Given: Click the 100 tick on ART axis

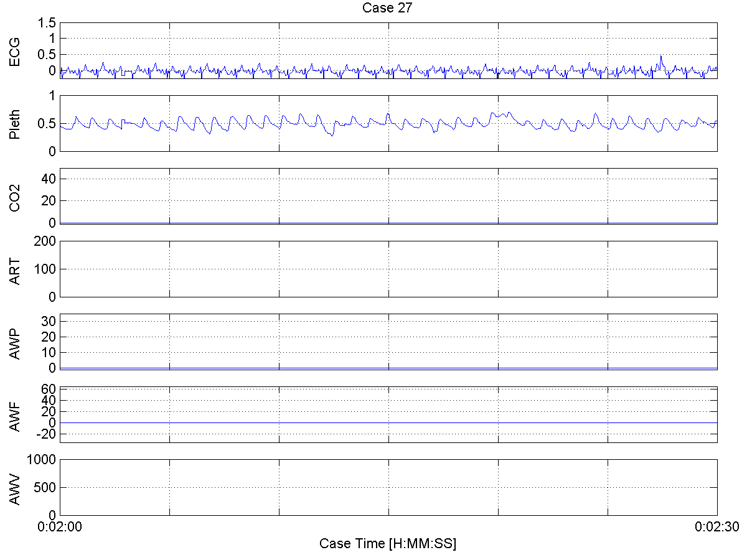Looking at the screenshot, I should pyautogui.click(x=45, y=269).
